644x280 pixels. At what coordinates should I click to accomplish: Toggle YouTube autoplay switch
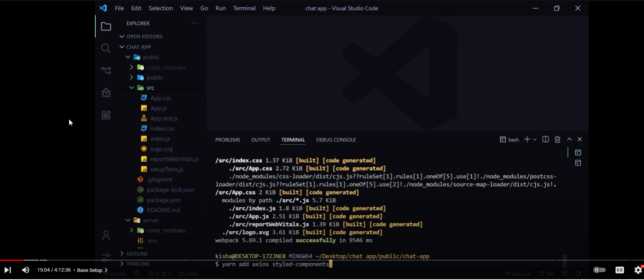coord(599,270)
